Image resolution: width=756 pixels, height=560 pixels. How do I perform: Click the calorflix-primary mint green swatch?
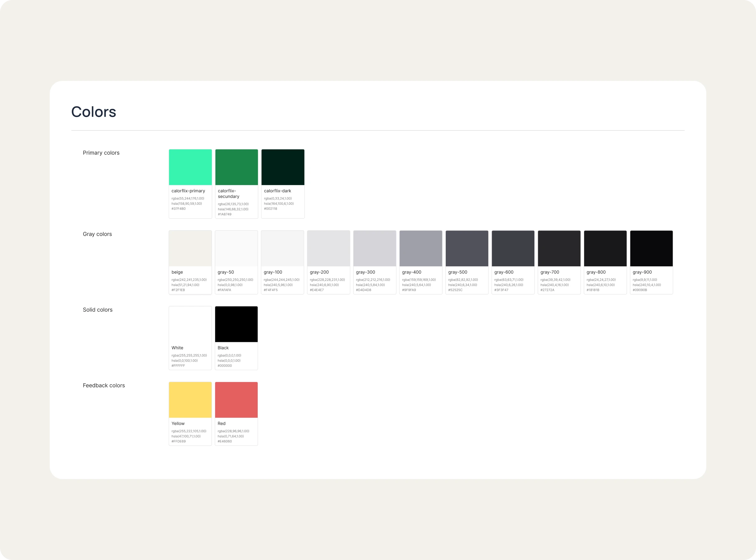[x=190, y=167]
